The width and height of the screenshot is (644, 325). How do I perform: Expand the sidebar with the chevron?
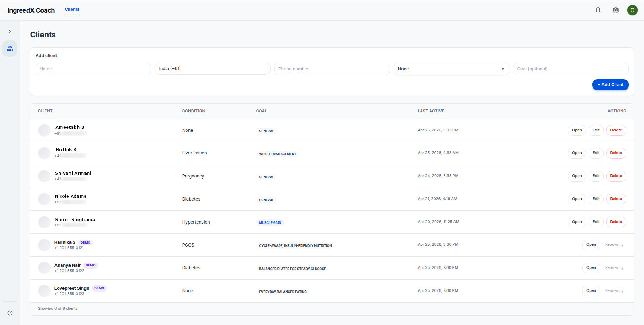(x=10, y=31)
